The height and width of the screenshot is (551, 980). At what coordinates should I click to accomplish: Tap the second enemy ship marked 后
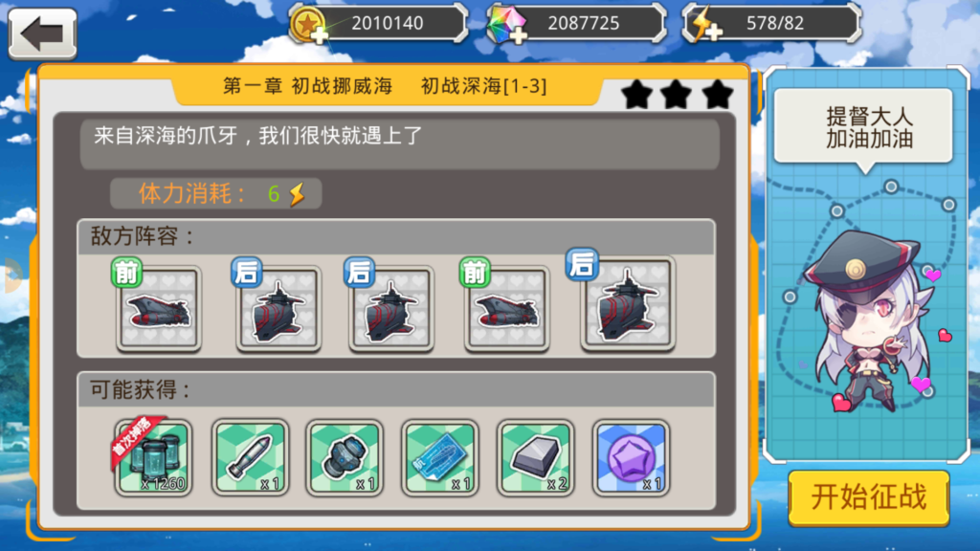coord(278,309)
